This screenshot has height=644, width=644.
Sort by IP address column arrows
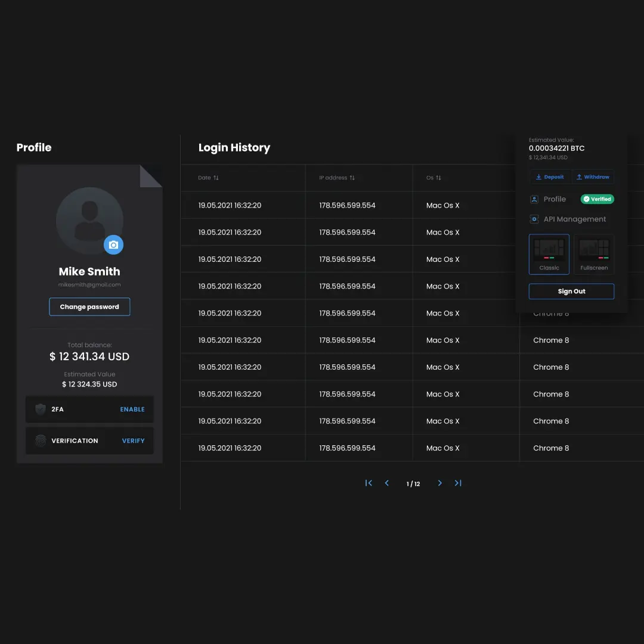click(352, 178)
